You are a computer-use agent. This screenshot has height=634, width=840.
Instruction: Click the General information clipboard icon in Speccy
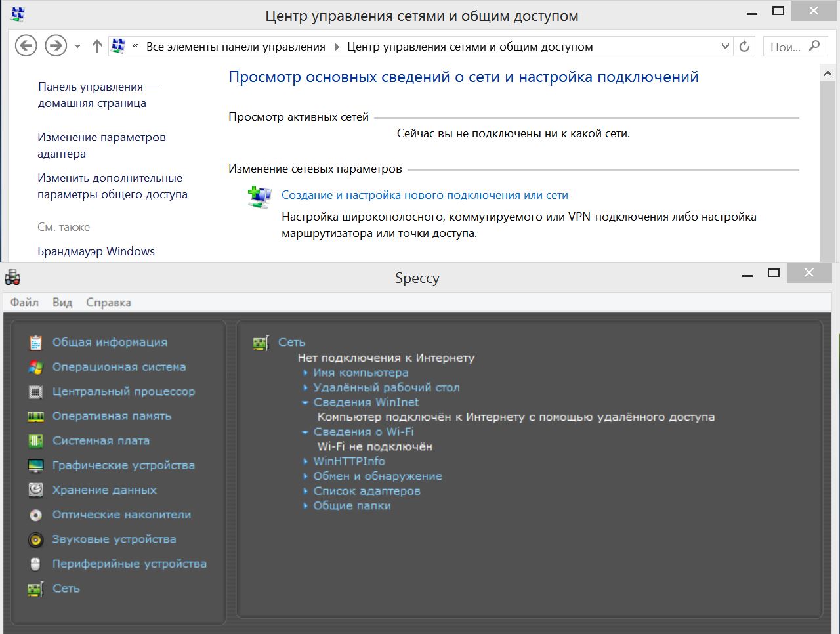pyautogui.click(x=35, y=342)
